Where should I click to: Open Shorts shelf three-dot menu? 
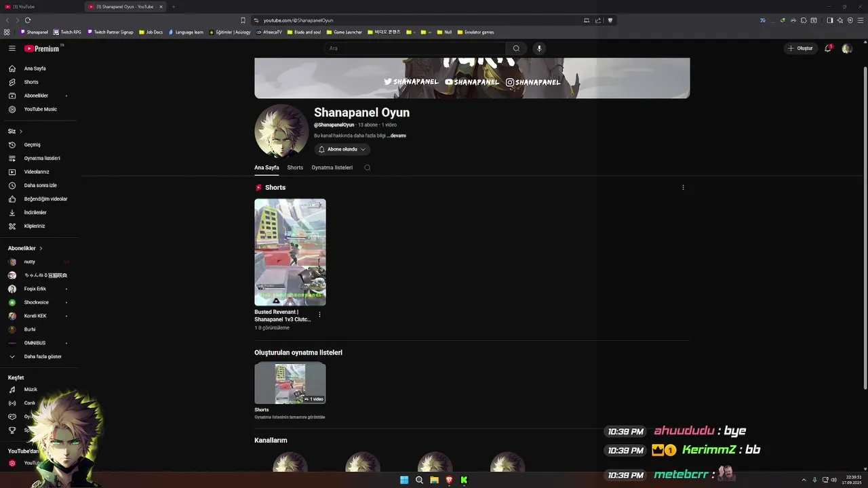[x=683, y=187]
